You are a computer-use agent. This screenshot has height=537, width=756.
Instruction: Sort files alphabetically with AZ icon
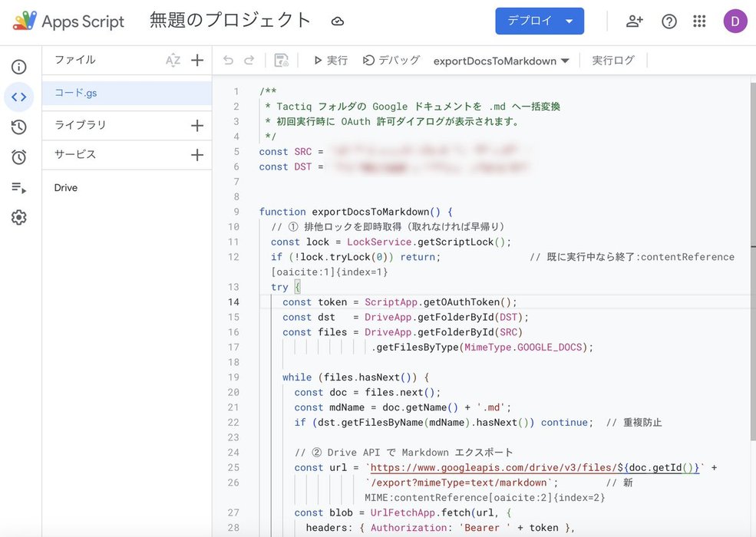point(173,61)
